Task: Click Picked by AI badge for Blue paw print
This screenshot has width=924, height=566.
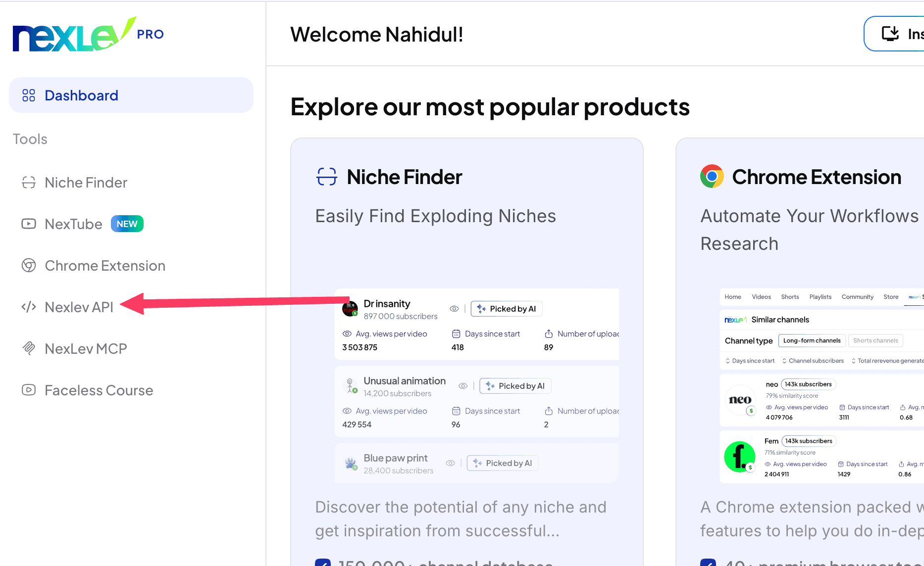Action: (503, 463)
